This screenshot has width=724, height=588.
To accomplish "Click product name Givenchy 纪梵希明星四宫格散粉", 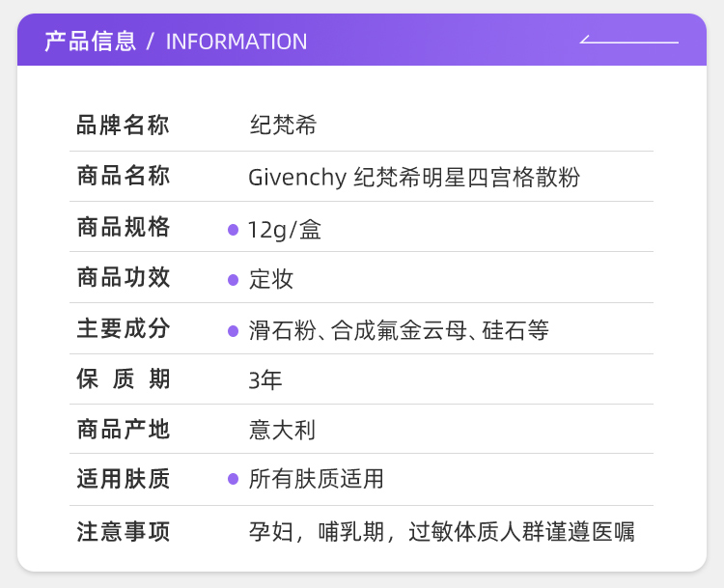I will [414, 178].
